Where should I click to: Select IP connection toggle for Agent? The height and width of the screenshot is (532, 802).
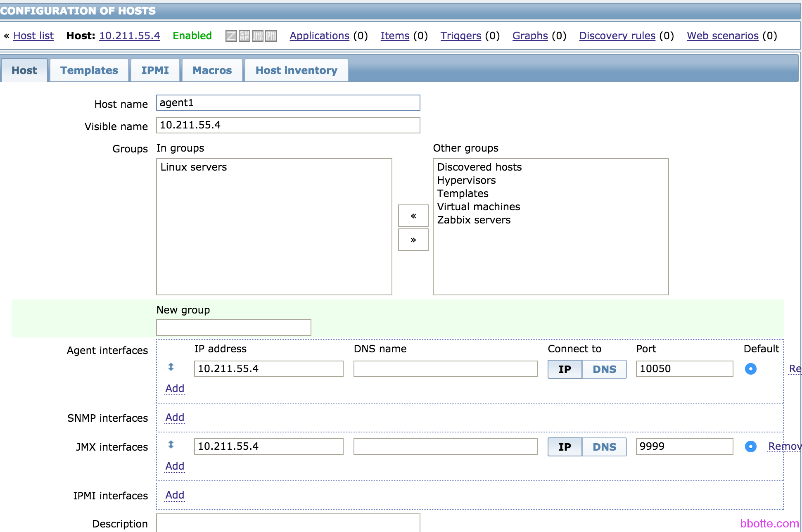pyautogui.click(x=564, y=369)
